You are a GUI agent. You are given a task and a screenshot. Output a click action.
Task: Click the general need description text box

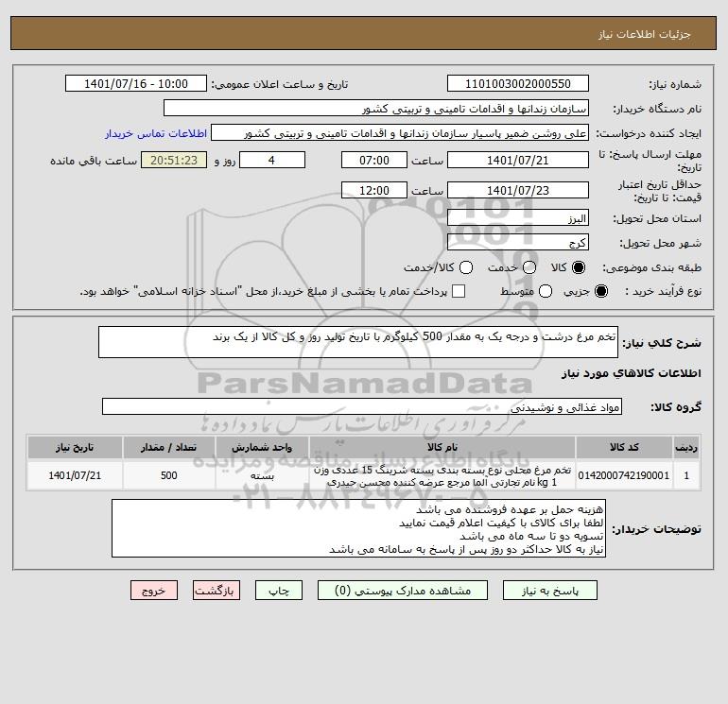(358, 342)
